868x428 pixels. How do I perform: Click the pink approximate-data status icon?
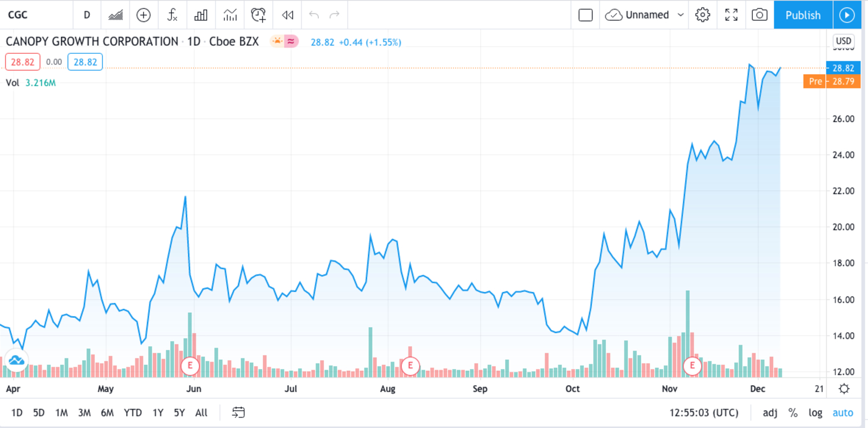(292, 41)
